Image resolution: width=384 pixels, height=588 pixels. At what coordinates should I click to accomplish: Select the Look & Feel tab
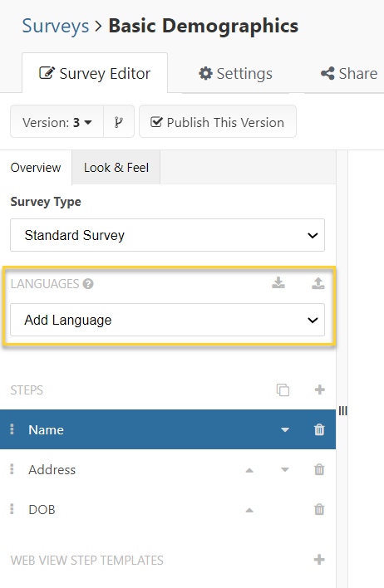click(116, 168)
